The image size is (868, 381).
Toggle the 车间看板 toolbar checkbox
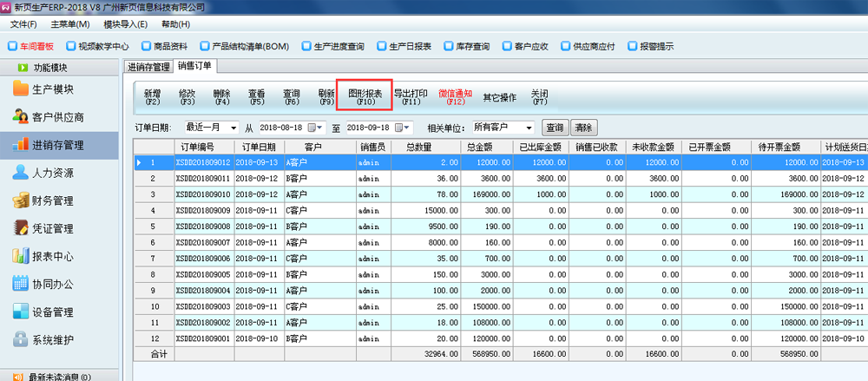click(x=12, y=46)
